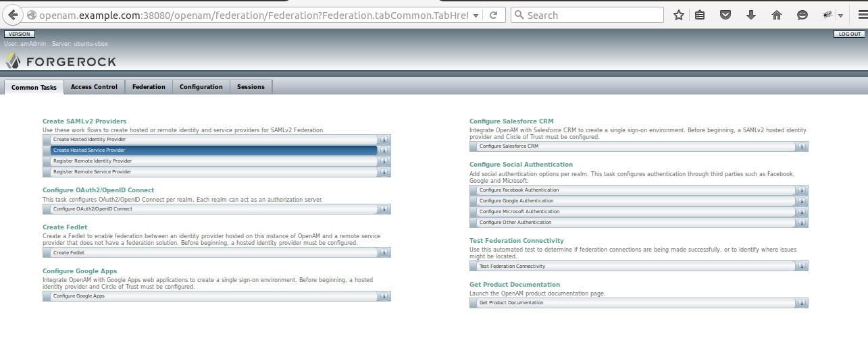Click the VERSION button

click(x=20, y=34)
